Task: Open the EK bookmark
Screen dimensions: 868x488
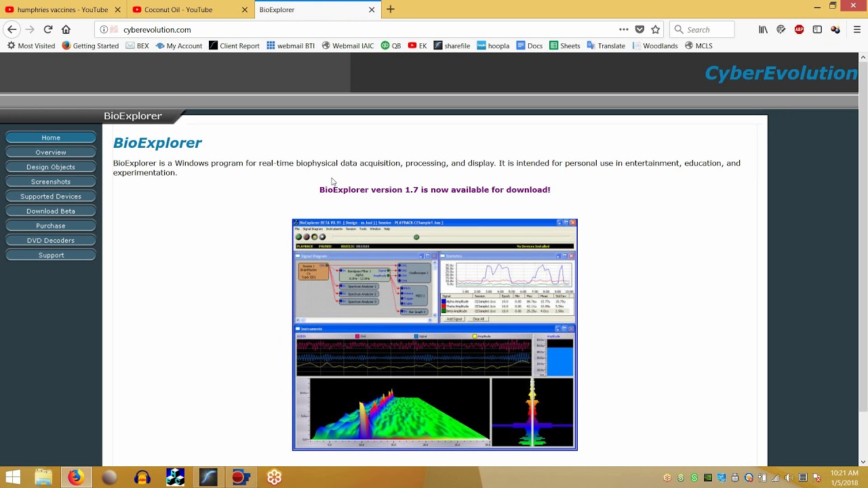Action: click(418, 46)
